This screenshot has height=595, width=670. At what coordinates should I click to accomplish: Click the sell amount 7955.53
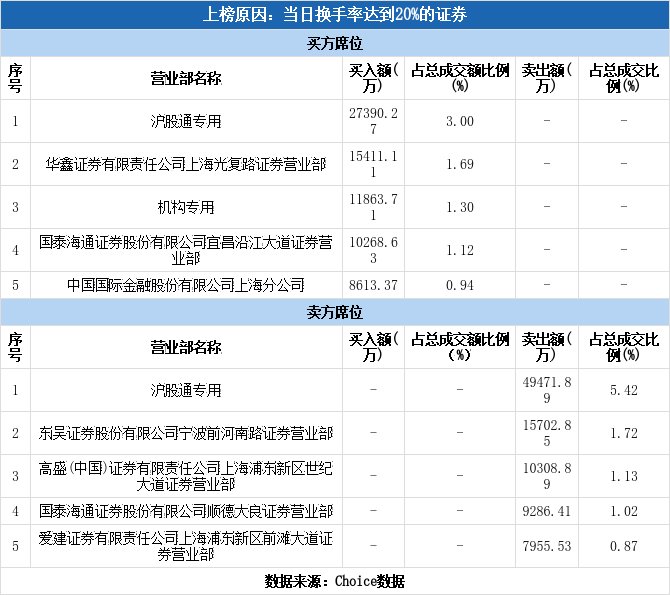tap(547, 546)
